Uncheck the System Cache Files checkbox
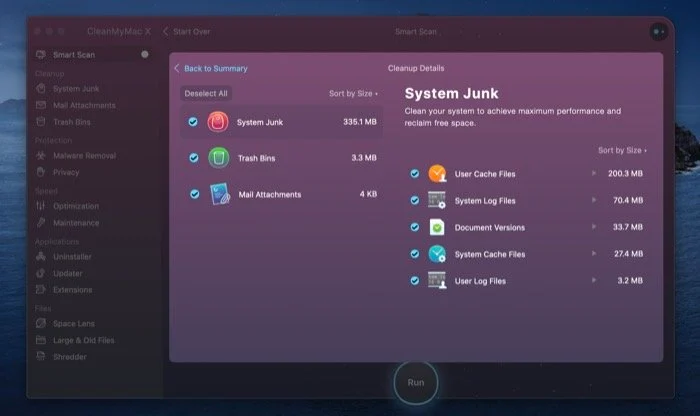Viewport: 700px width, 416px height. click(415, 254)
